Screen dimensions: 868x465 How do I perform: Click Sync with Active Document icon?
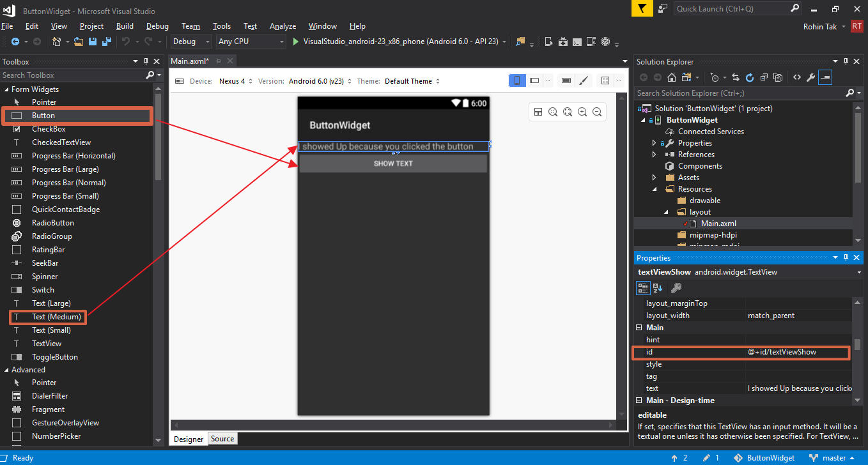point(735,77)
